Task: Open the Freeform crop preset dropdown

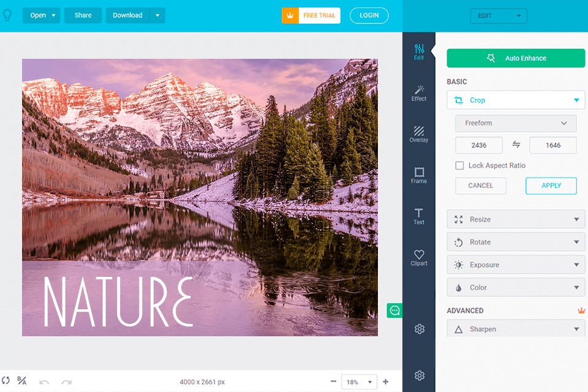Action: [x=516, y=123]
